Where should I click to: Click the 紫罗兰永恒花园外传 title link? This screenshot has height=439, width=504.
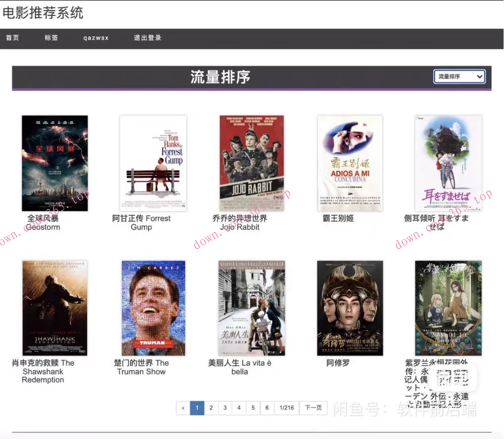click(x=437, y=384)
